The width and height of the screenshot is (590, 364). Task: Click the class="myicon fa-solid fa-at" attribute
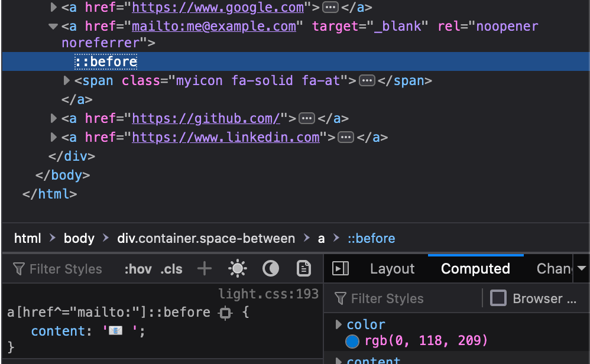click(x=235, y=80)
